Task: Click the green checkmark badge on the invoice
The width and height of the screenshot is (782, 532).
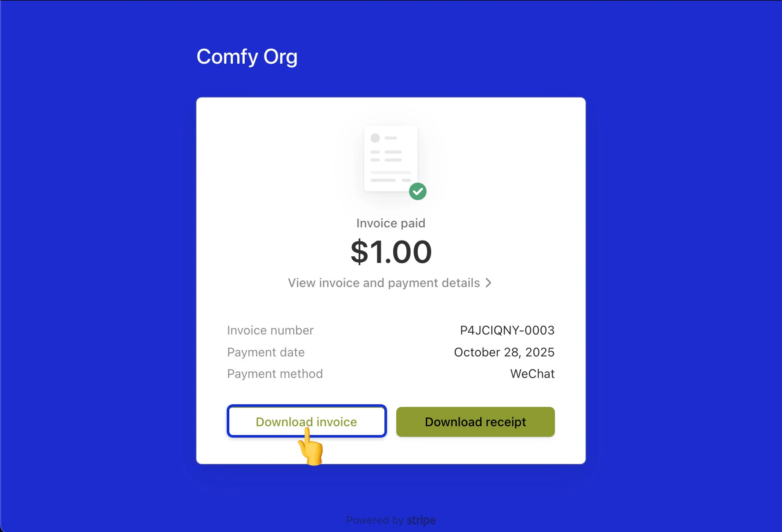Action: pos(418,191)
